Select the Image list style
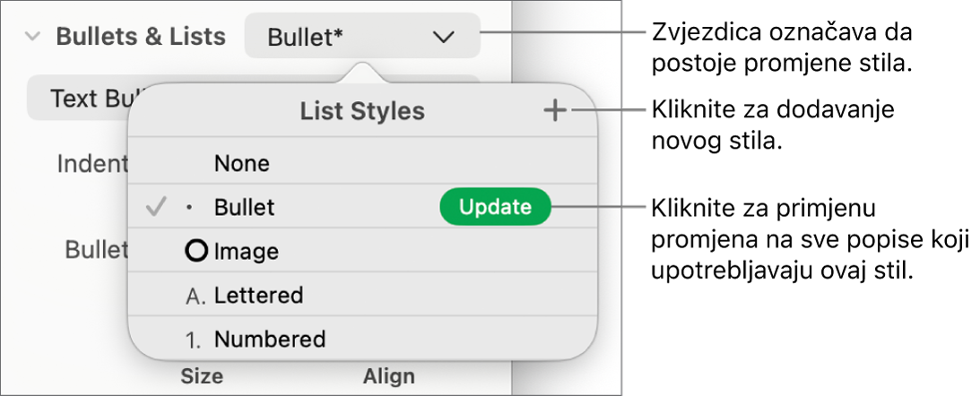Image resolution: width=980 pixels, height=396 pixels. tap(247, 252)
